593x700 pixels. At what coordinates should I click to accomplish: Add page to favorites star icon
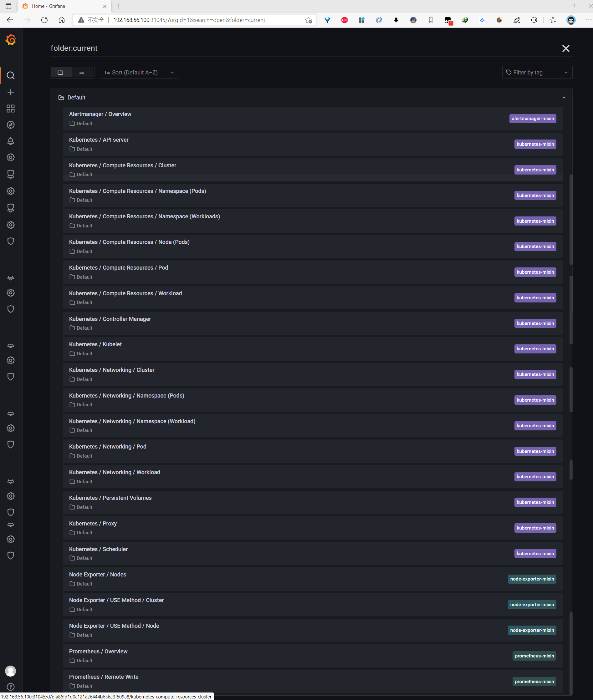coord(309,20)
